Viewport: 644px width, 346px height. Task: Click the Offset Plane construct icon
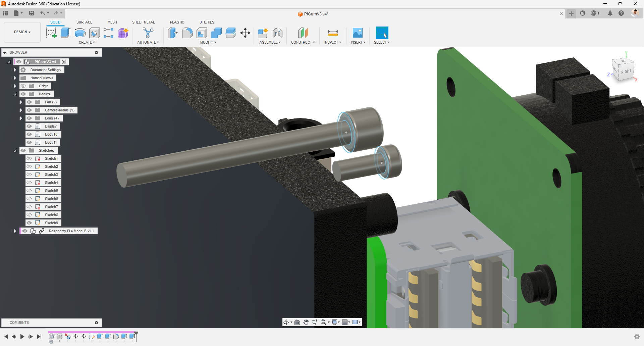tap(303, 33)
